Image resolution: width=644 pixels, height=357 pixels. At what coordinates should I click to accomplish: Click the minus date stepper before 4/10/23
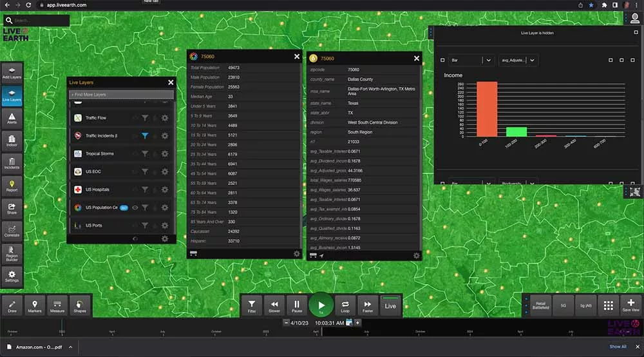click(x=287, y=323)
